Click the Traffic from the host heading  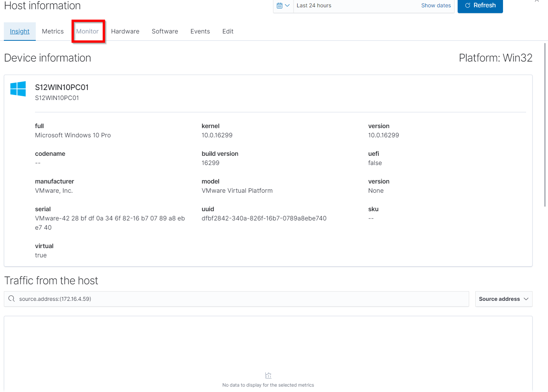(x=51, y=280)
